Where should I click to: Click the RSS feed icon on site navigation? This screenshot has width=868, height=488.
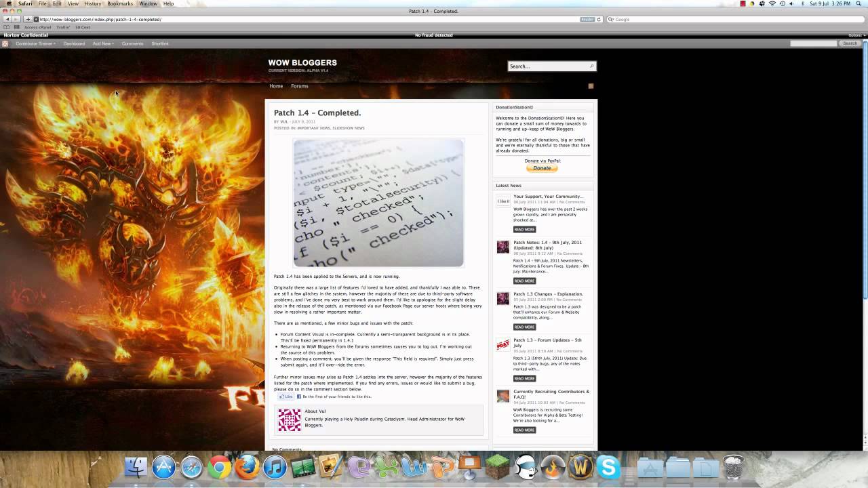click(591, 86)
